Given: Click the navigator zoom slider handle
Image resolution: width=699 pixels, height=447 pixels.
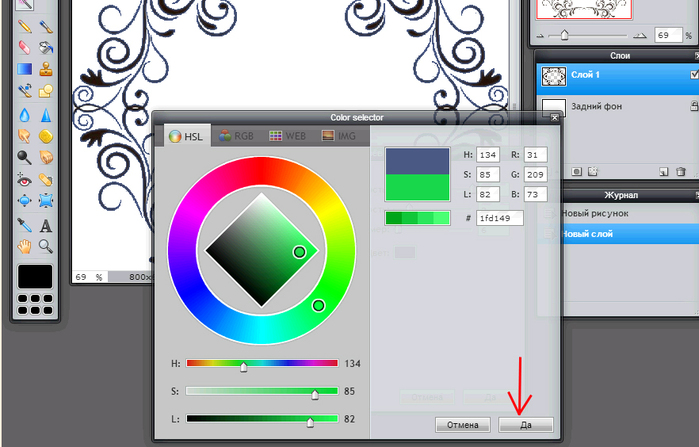Looking at the screenshot, I should point(564,34).
